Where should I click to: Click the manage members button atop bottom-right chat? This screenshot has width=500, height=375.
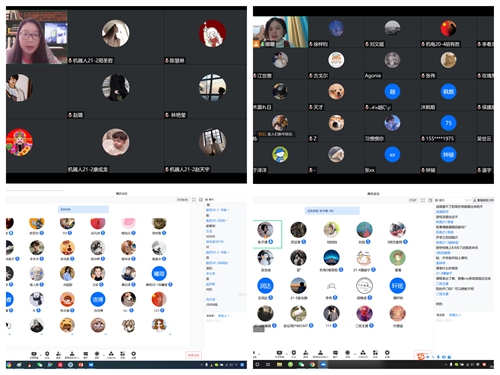coord(484,200)
